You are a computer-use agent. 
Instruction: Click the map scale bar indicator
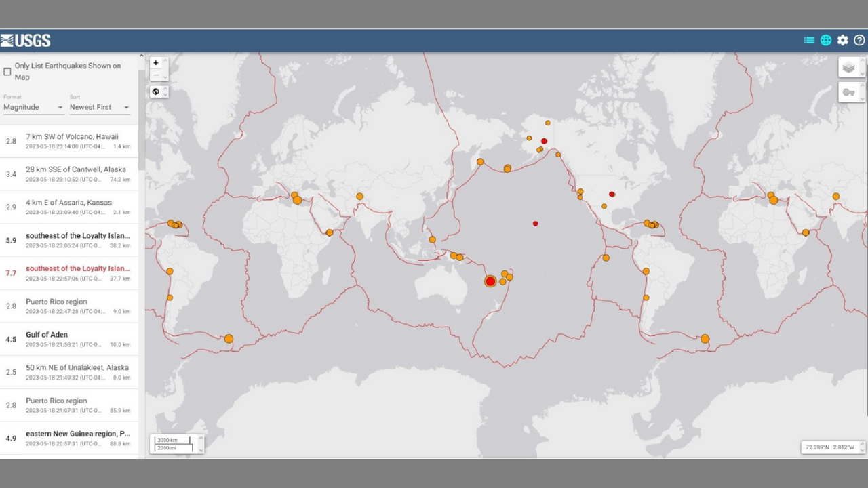click(x=174, y=444)
